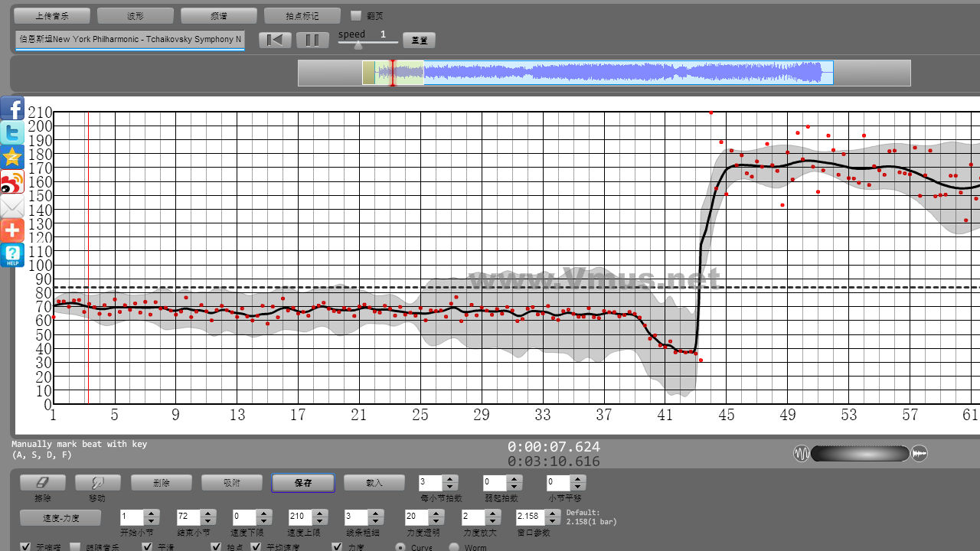The height and width of the screenshot is (551, 980).
Task: Click the Twitter share icon
Action: [x=12, y=133]
